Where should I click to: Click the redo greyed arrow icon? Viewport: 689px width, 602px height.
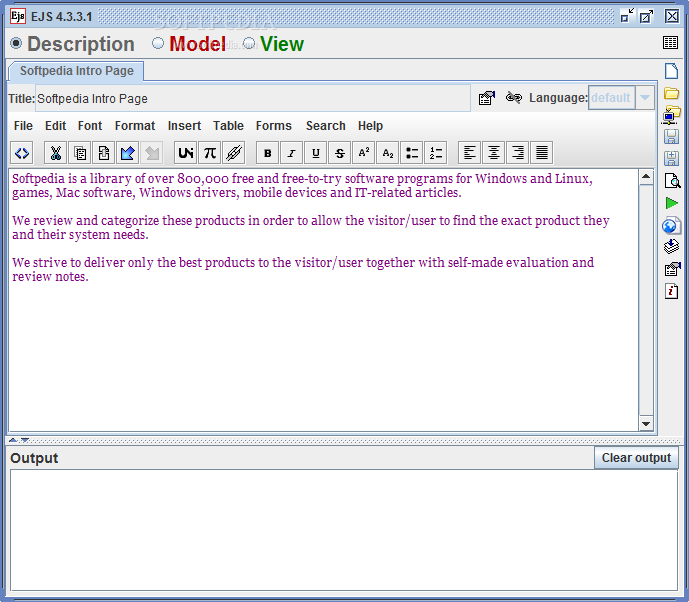click(152, 153)
